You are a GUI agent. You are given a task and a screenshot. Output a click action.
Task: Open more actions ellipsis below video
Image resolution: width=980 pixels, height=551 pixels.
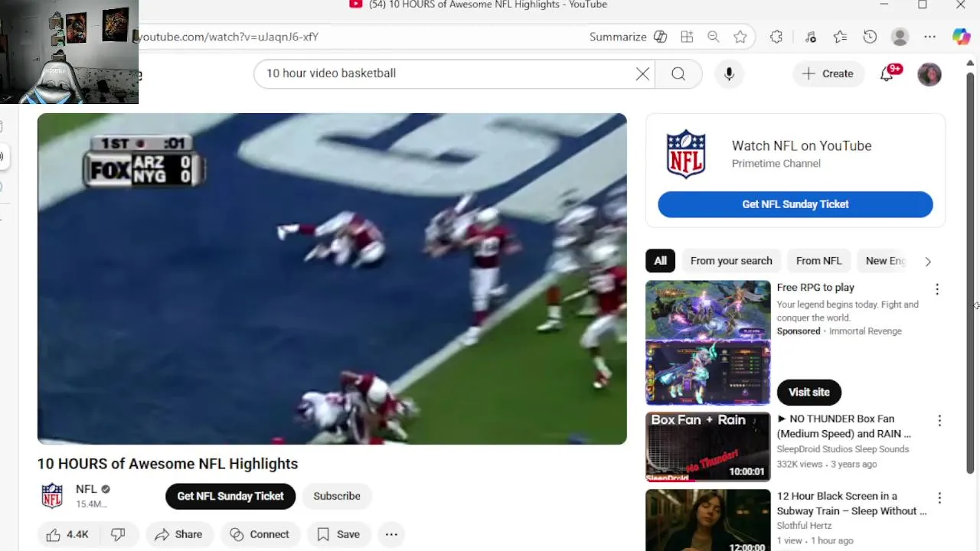click(x=391, y=535)
